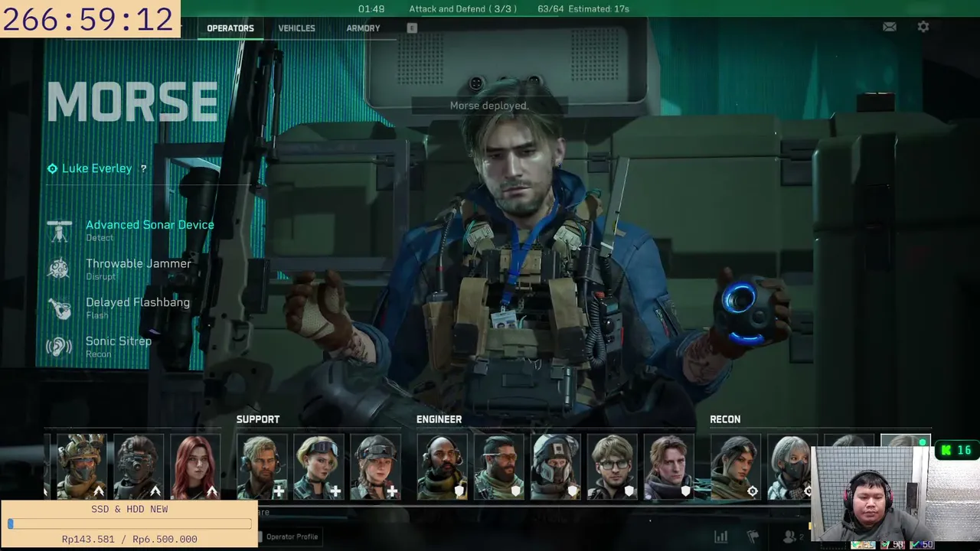Go to the Armory tab
The image size is (980, 551).
click(x=363, y=28)
